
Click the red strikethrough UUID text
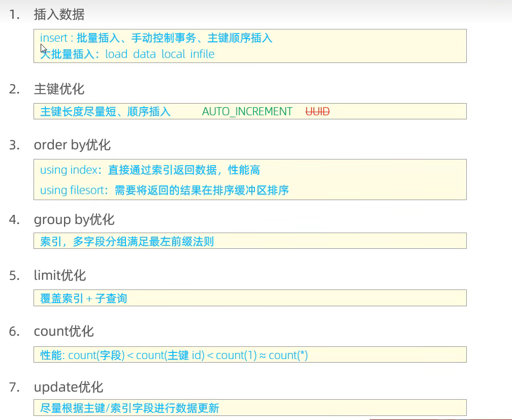click(x=317, y=112)
